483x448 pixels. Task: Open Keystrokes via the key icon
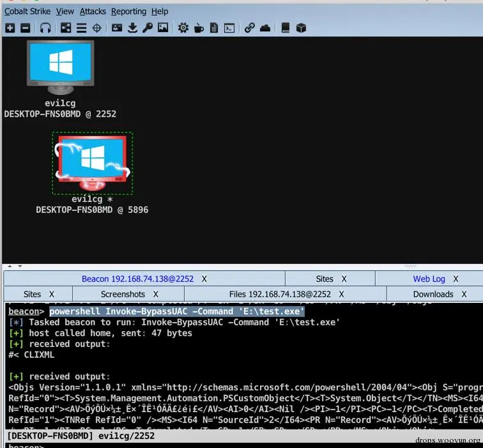[x=148, y=28]
